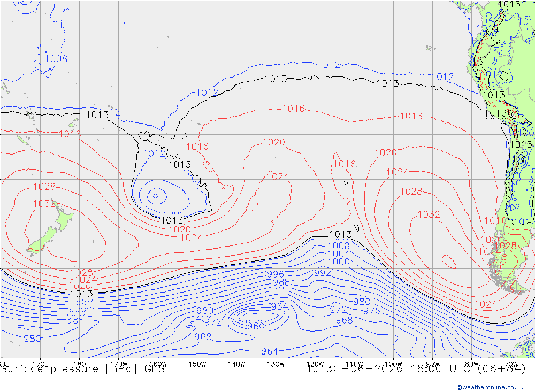Viewport: 535px width, 392px height.
Task: Click the "1008" label directly above 1004
Action: pos(339,246)
